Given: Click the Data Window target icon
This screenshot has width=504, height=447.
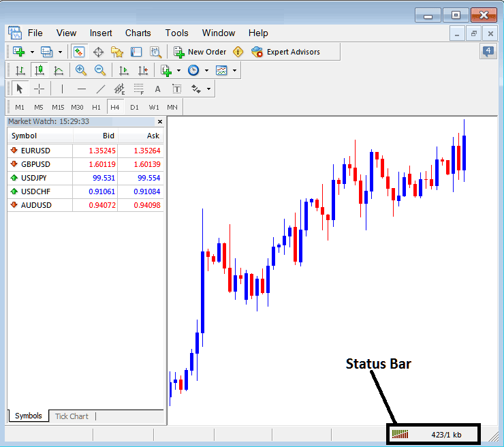Looking at the screenshot, I should pos(98,52).
